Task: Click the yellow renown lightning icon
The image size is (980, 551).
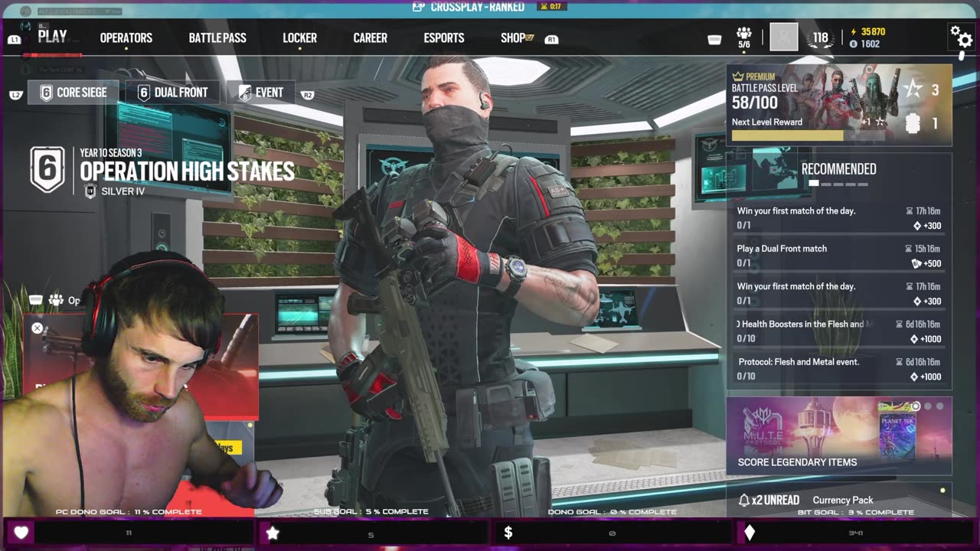Action: pyautogui.click(x=854, y=32)
